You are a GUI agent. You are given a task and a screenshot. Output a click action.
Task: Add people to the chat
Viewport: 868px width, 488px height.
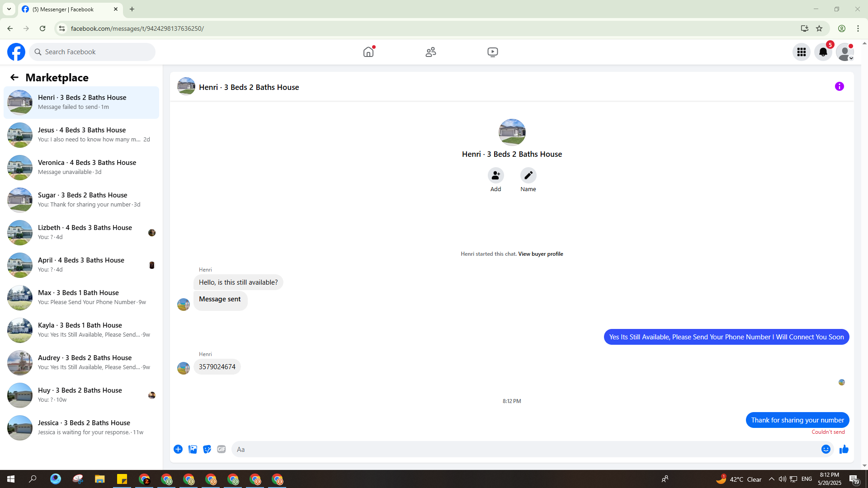point(495,175)
